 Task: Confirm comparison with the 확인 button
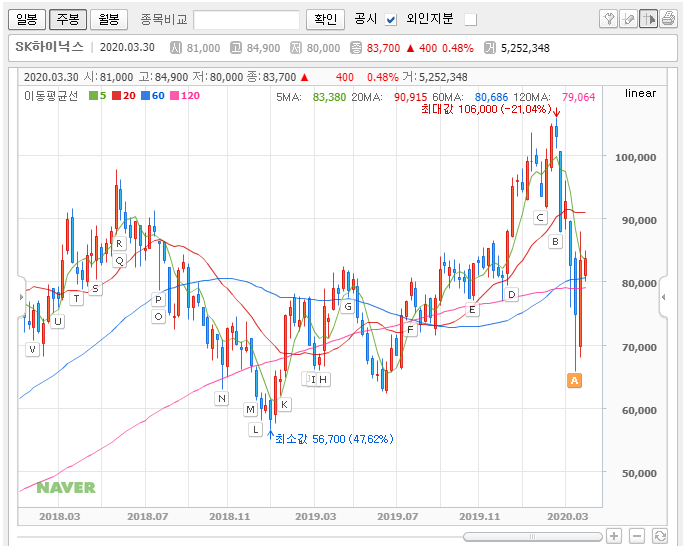coord(325,19)
